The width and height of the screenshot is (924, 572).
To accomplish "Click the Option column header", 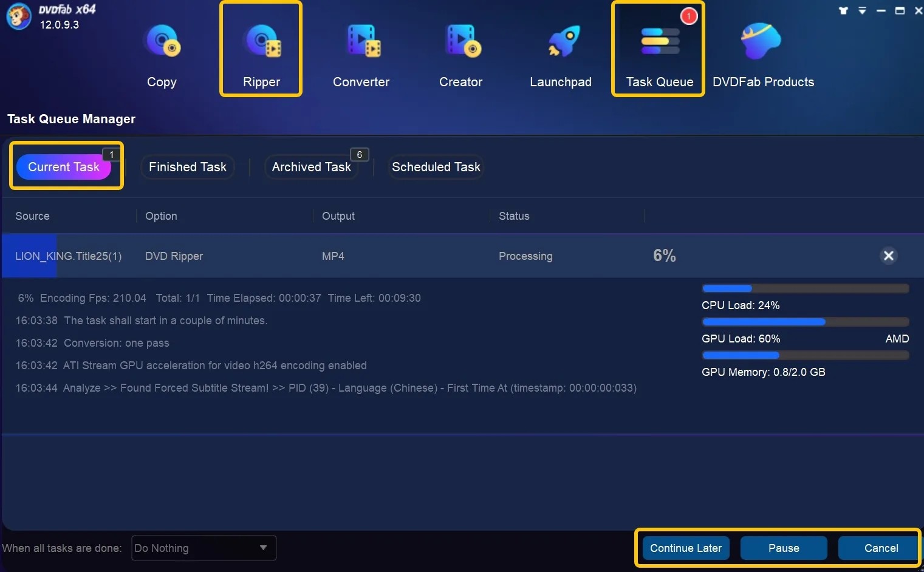I will (161, 216).
